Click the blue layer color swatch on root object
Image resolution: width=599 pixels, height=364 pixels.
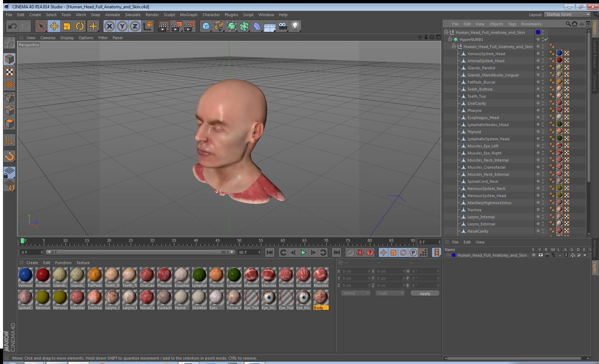pos(538,32)
